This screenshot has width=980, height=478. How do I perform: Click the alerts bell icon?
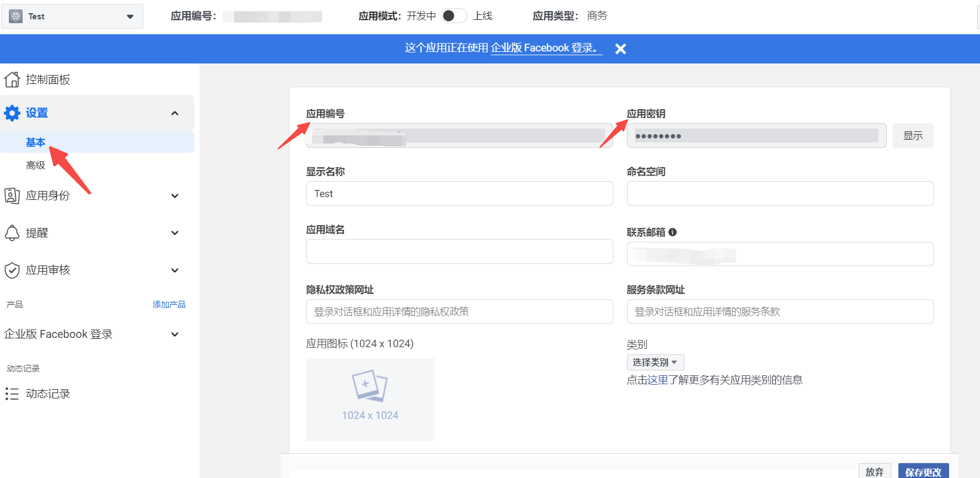(x=12, y=233)
